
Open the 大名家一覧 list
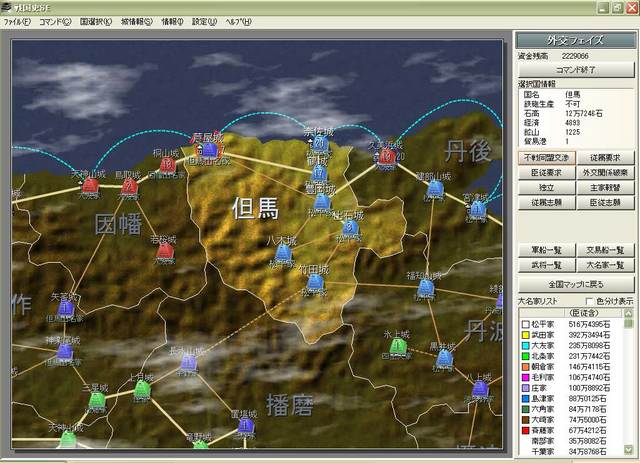[605, 265]
